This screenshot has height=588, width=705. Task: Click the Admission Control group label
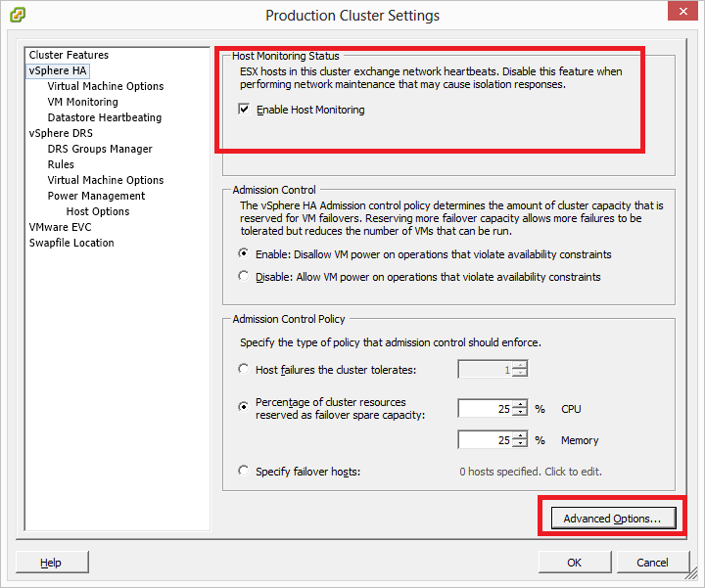(x=274, y=190)
